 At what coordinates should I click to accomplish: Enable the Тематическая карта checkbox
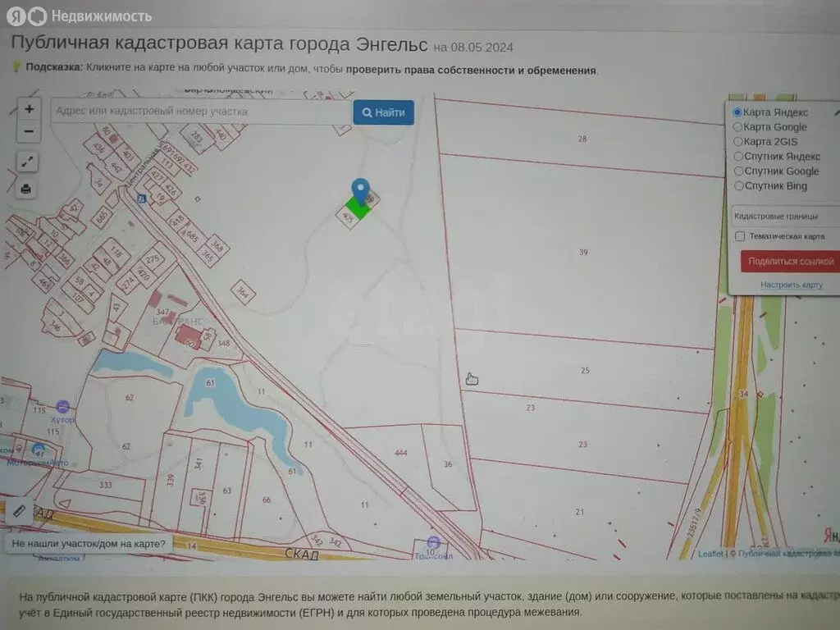pyautogui.click(x=739, y=236)
